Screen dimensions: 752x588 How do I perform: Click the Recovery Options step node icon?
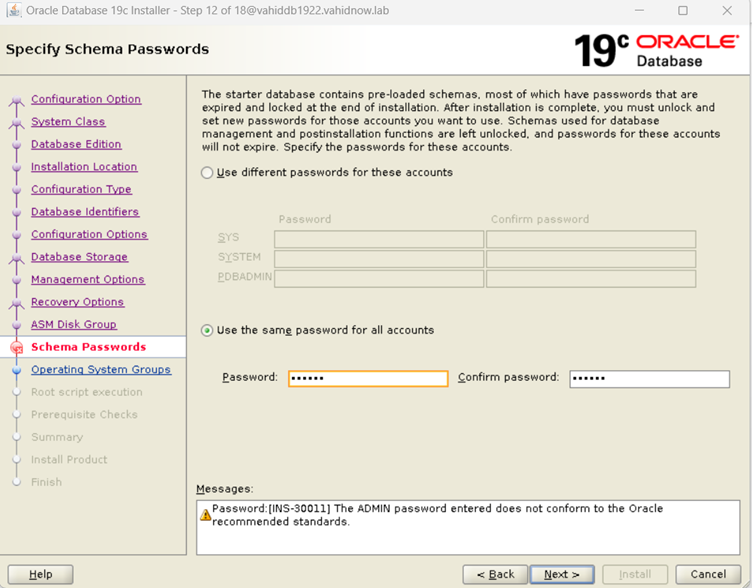click(17, 303)
